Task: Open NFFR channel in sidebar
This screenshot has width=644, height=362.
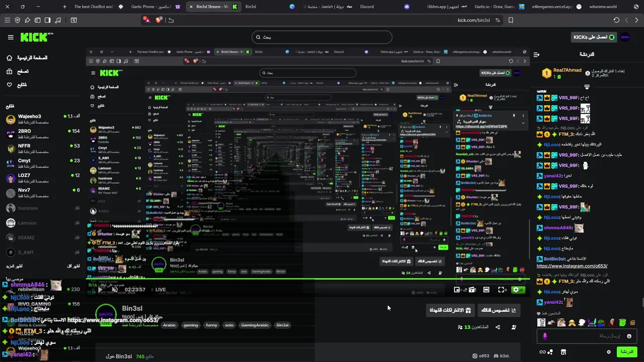Action: (42, 148)
